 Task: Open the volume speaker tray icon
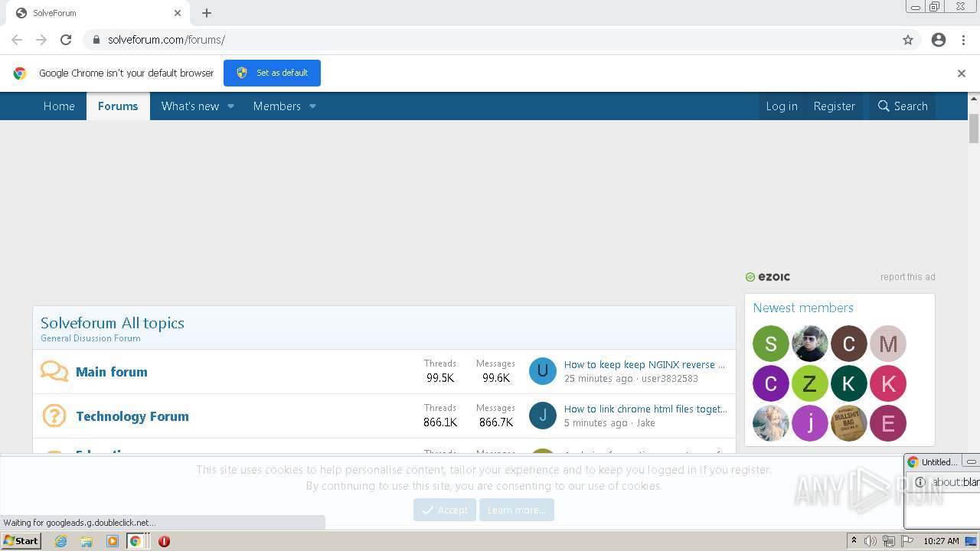coord(871,541)
